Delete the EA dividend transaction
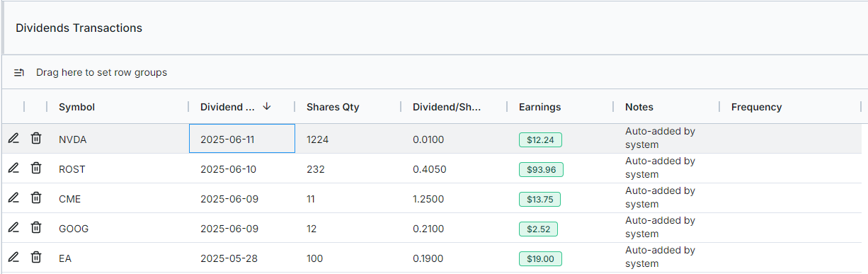Image resolution: width=868 pixels, height=274 pixels. (36, 258)
